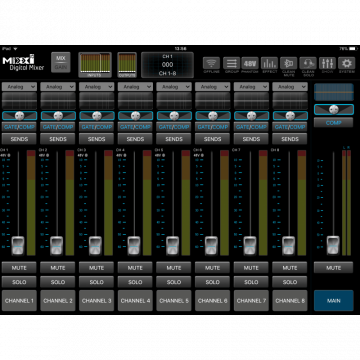Open the System gear icon

(x=347, y=63)
